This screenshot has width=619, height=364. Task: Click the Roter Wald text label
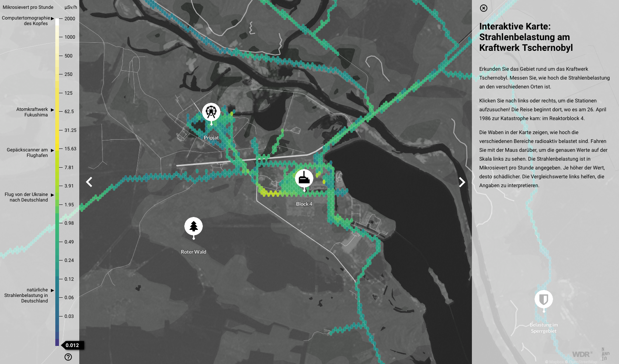tap(194, 252)
